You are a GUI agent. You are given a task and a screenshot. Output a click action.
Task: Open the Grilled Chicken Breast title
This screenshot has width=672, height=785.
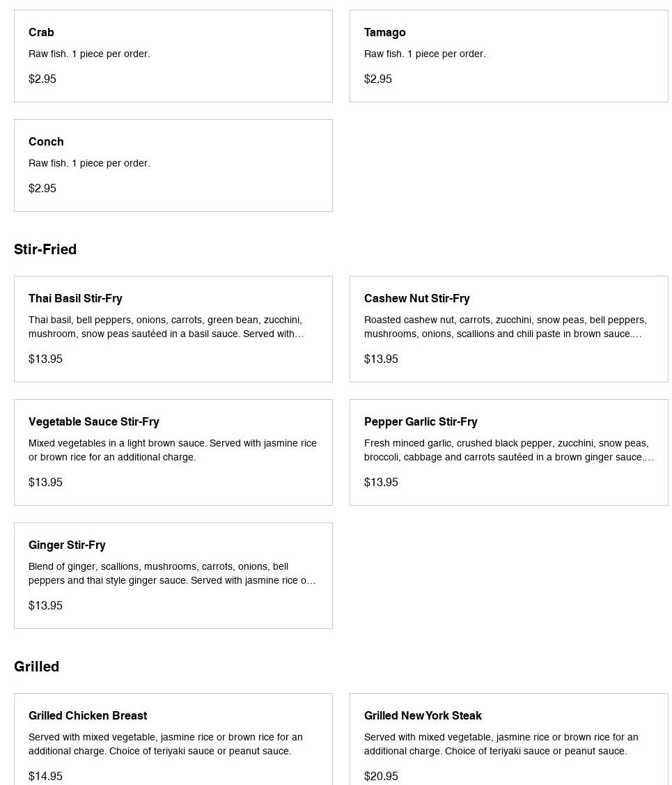tap(88, 716)
